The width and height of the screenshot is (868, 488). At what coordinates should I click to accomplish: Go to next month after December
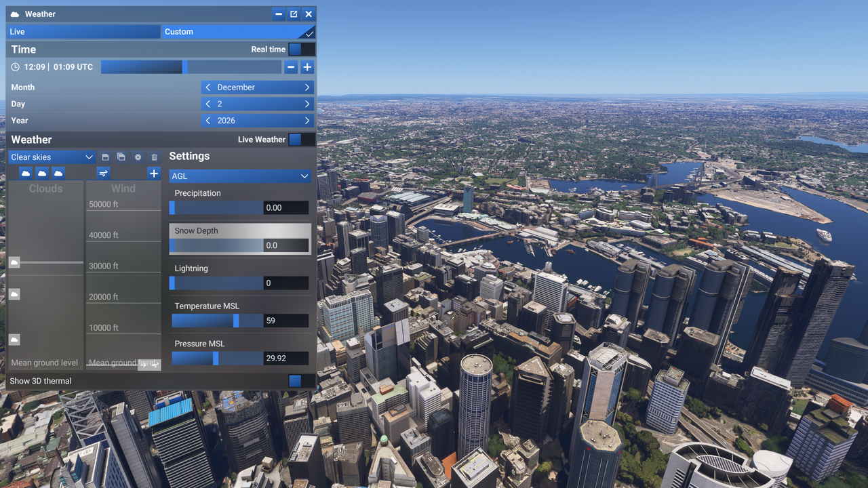[x=307, y=87]
